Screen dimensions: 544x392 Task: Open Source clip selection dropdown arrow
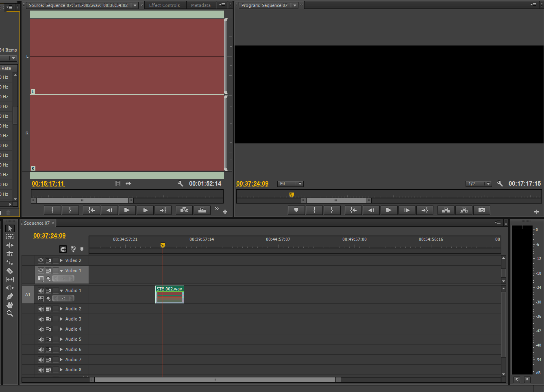(135, 5)
